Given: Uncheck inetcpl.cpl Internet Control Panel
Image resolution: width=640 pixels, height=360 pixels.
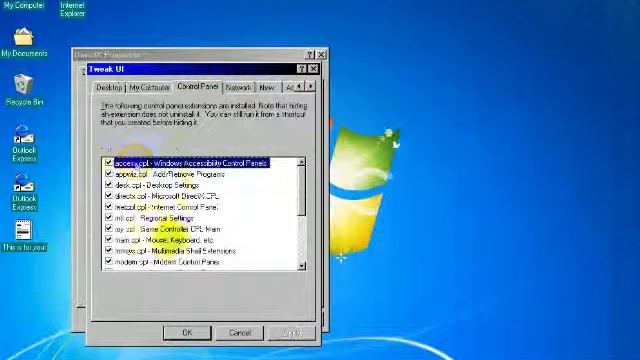Looking at the screenshot, I should coord(109,207).
